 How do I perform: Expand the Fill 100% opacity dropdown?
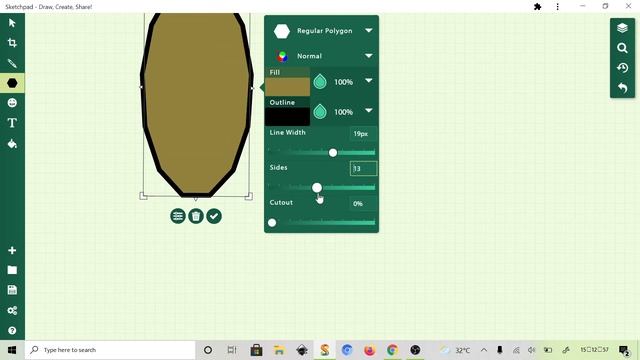[x=369, y=81]
